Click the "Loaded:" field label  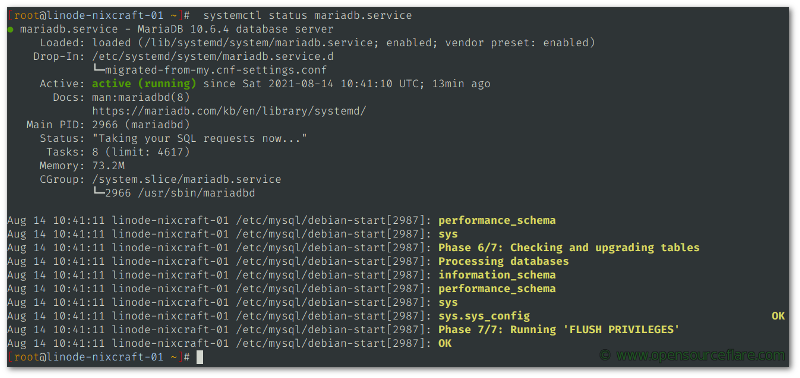tap(63, 43)
